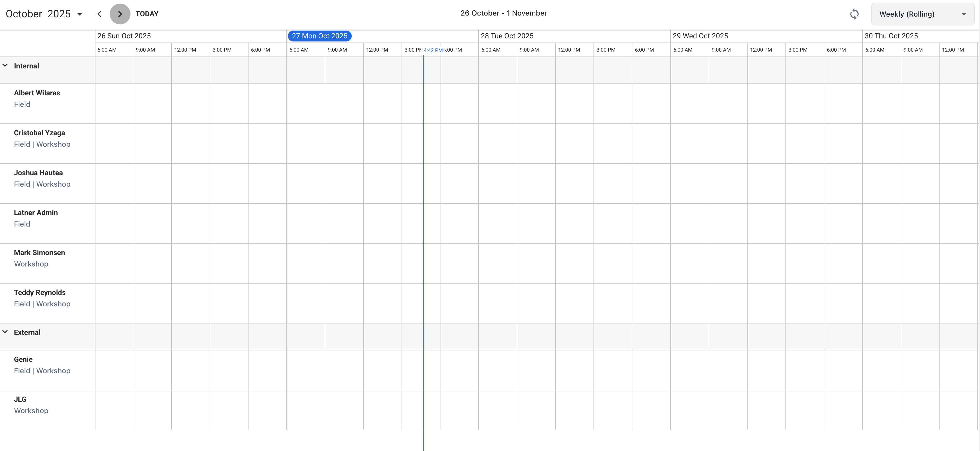Image resolution: width=980 pixels, height=451 pixels.
Task: Go to next week arrow
Action: (120, 14)
